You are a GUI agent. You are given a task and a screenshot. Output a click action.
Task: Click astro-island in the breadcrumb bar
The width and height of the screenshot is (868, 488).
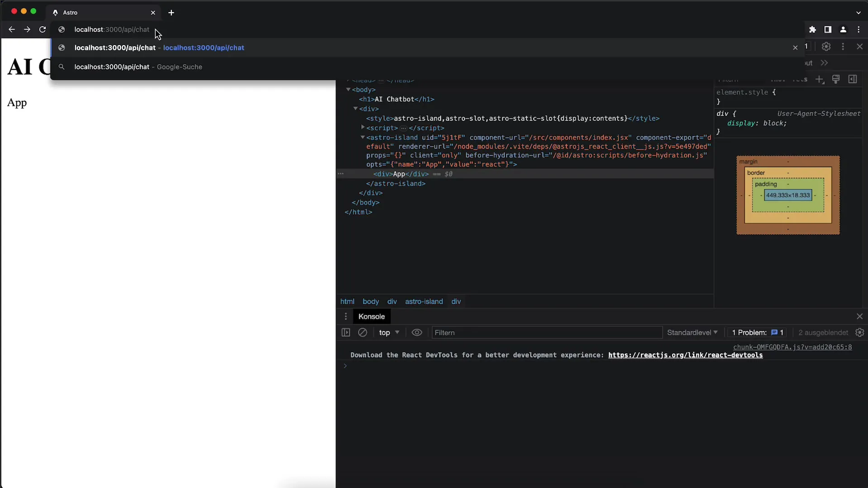point(424,301)
